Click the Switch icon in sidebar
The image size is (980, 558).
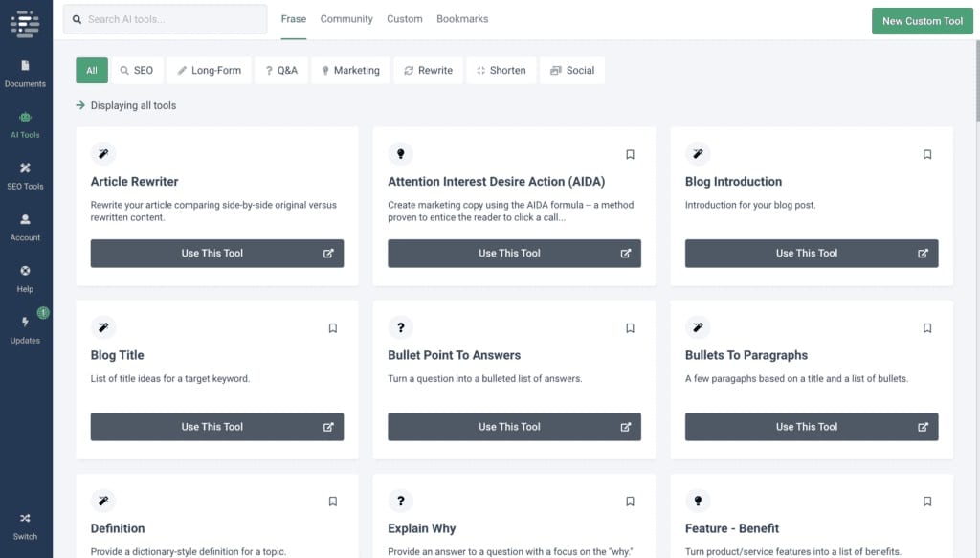25,526
